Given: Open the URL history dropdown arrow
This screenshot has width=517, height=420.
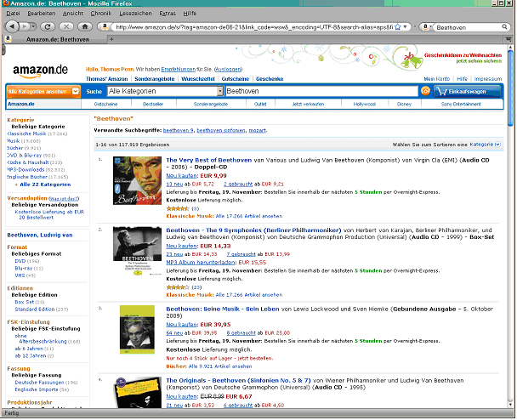Looking at the screenshot, I should (406, 26).
